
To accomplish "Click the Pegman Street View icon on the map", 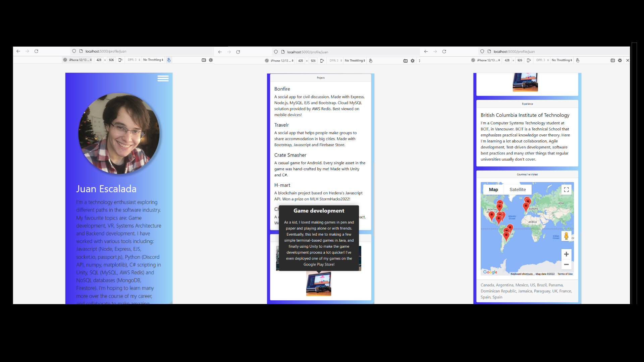I will tap(566, 236).
